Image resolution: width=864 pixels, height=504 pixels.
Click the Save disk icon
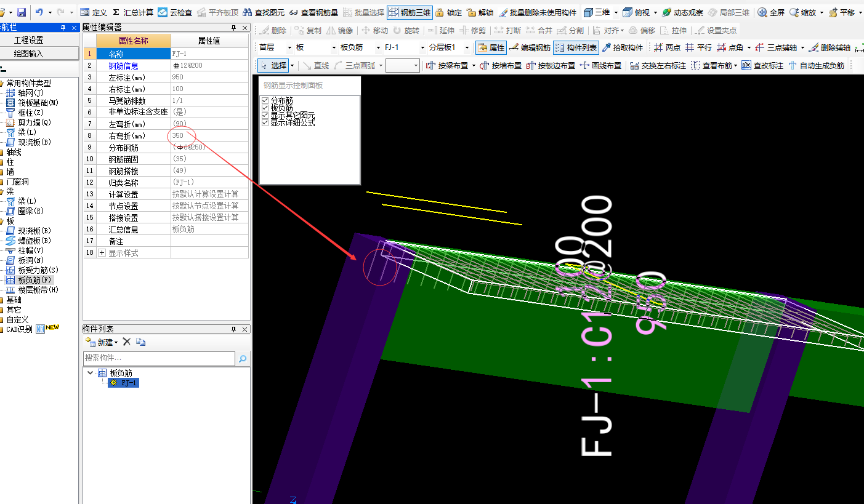(22, 12)
